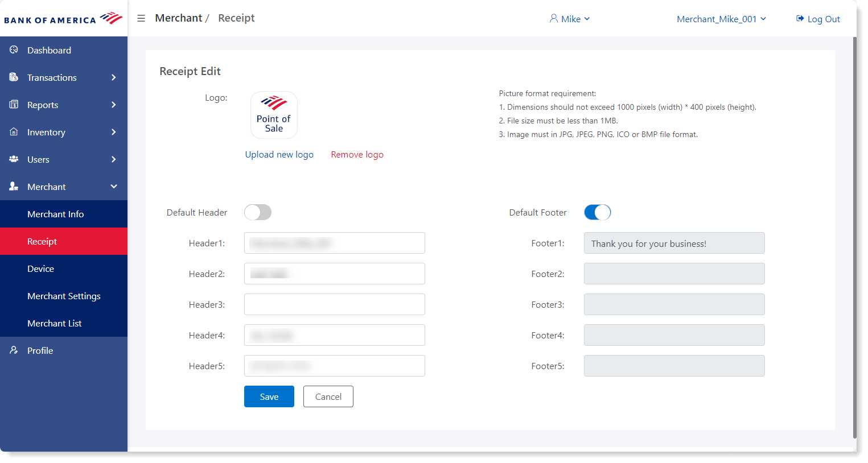Click the Log Out arrow icon
868x463 pixels.
coord(800,19)
